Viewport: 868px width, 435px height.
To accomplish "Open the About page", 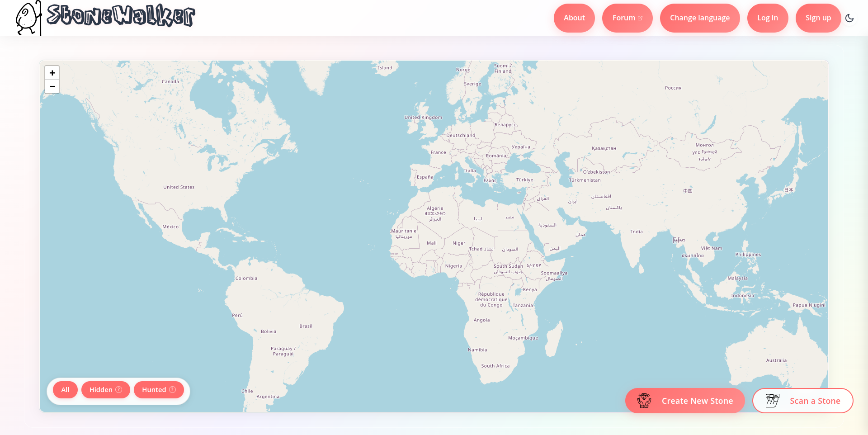I will [574, 18].
